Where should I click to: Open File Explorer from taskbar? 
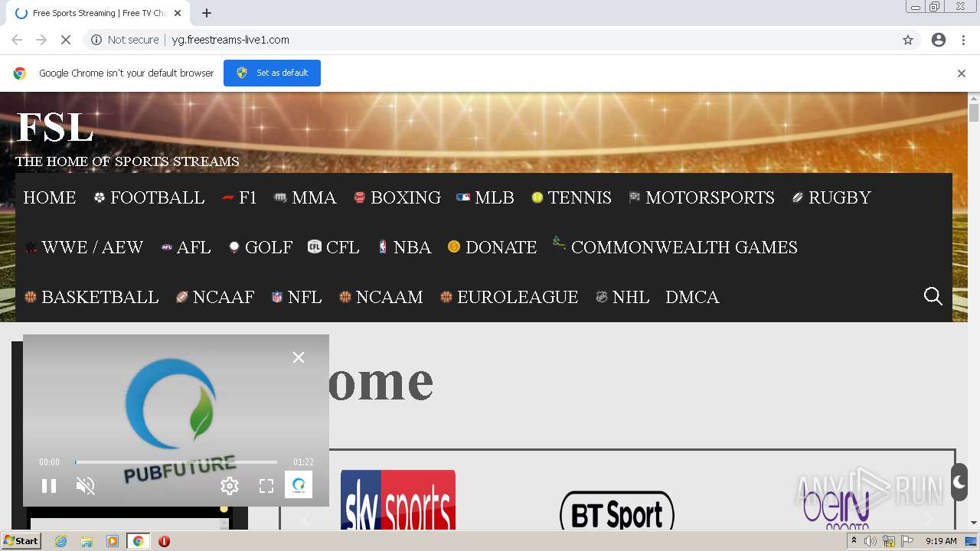tap(87, 541)
